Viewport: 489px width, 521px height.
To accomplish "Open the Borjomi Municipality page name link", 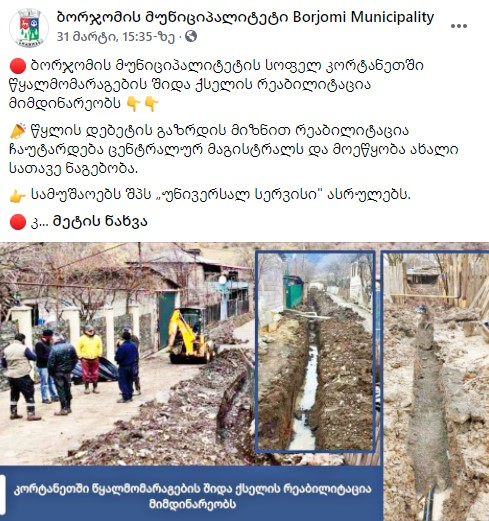I will 245,17.
